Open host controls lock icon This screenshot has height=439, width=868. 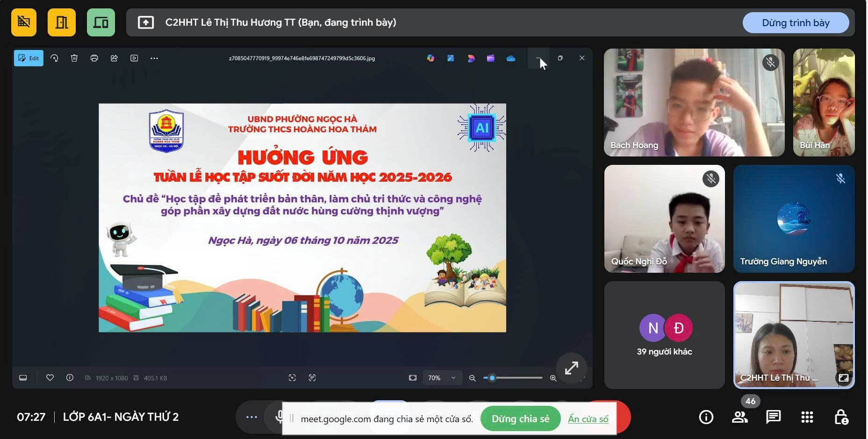pyautogui.click(x=841, y=417)
